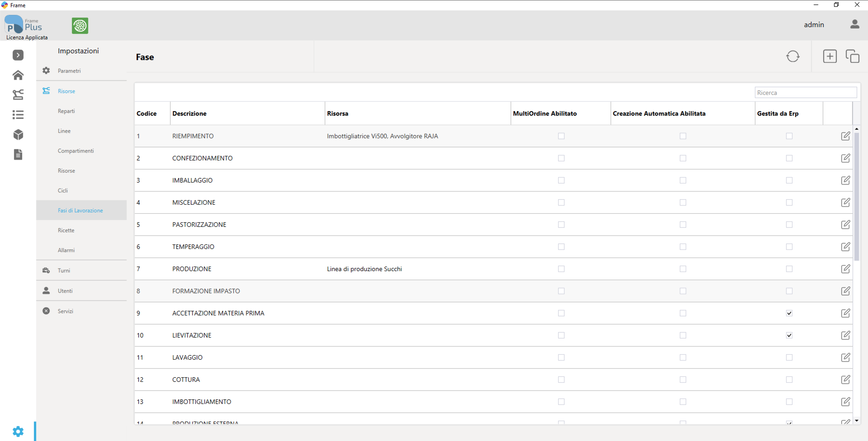The width and height of the screenshot is (868, 441).
Task: Open Utenti settings section
Action: click(82, 291)
